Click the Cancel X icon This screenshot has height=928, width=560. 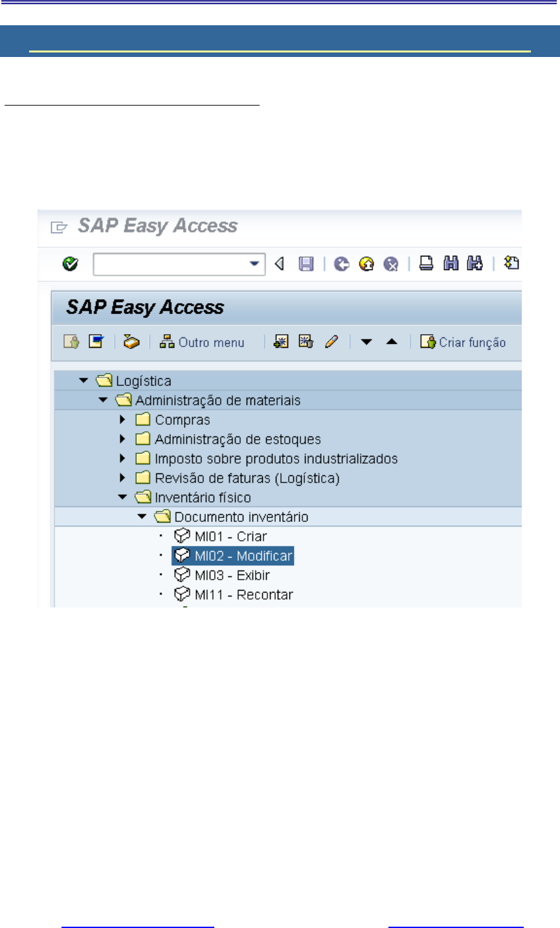tap(390, 264)
